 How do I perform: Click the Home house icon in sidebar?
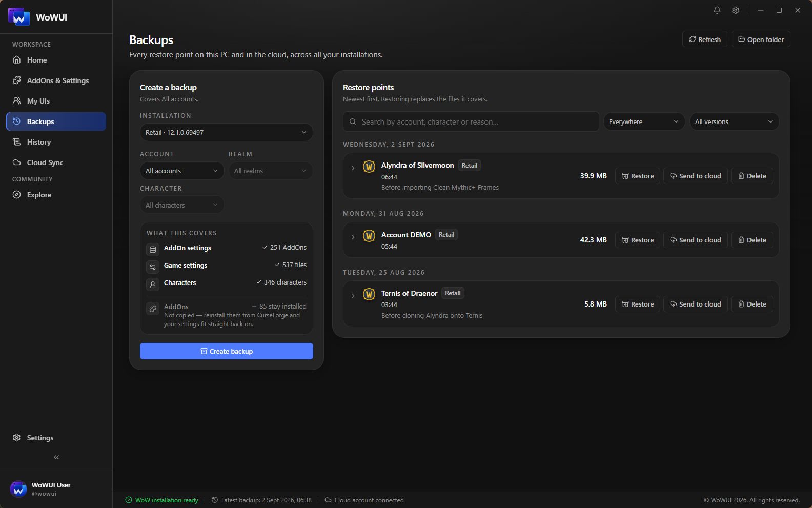(x=17, y=60)
